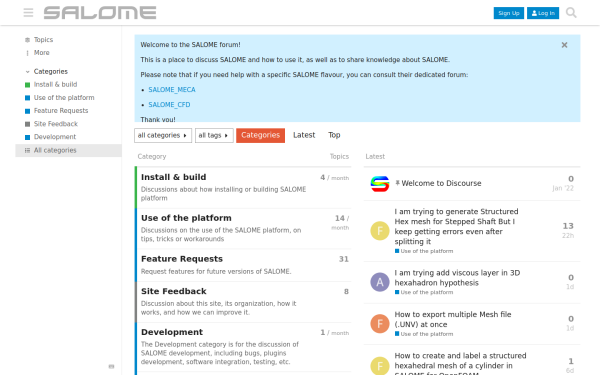
Task: Click the Jan '22 date on Welcome topic
Action: tap(563, 188)
